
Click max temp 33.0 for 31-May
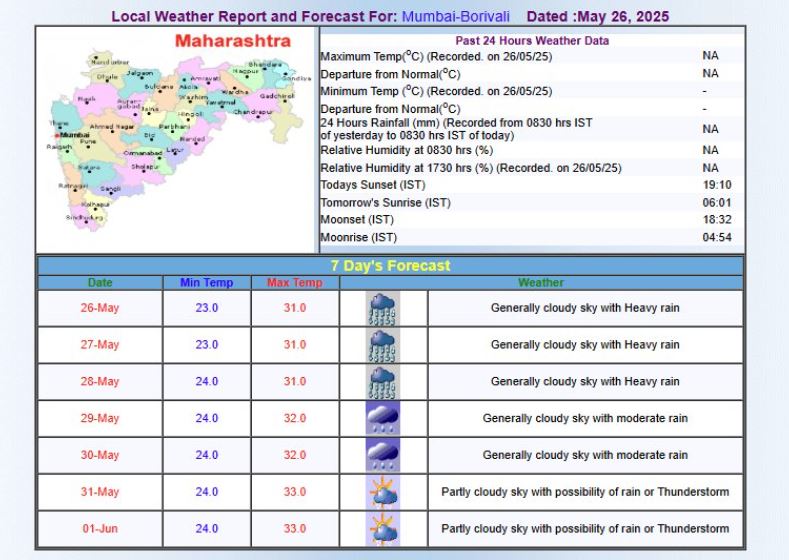tap(295, 492)
